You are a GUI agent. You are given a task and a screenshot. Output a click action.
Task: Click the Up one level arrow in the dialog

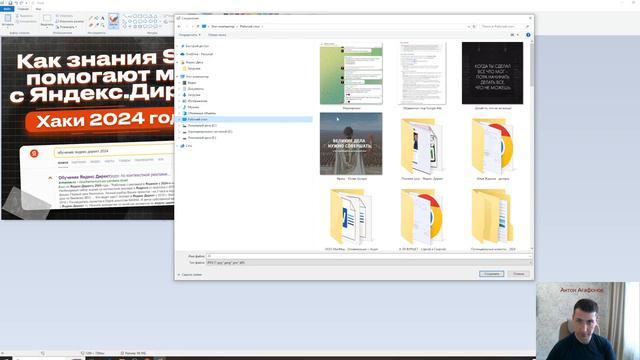point(198,26)
